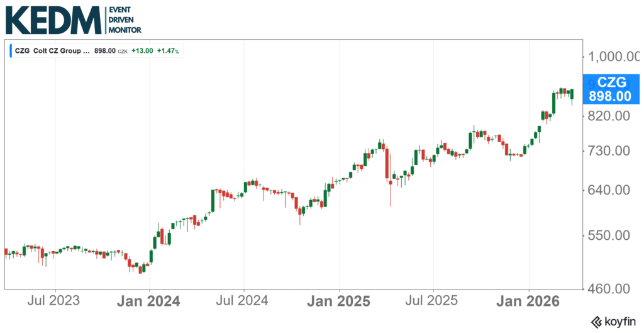Click the Jan 2025 time axis label
This screenshot has height=333, width=644.
(x=340, y=301)
